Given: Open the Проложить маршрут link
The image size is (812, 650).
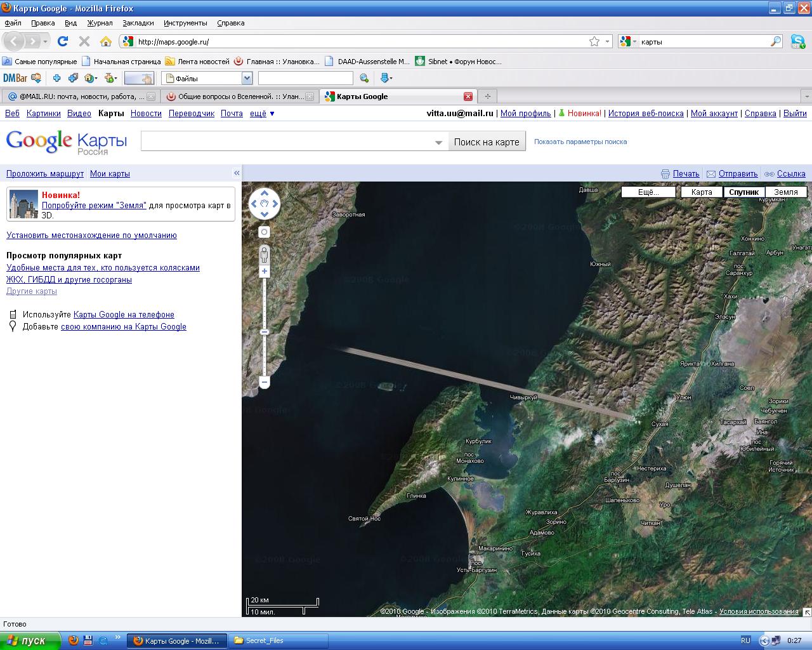Looking at the screenshot, I should pyautogui.click(x=44, y=174).
